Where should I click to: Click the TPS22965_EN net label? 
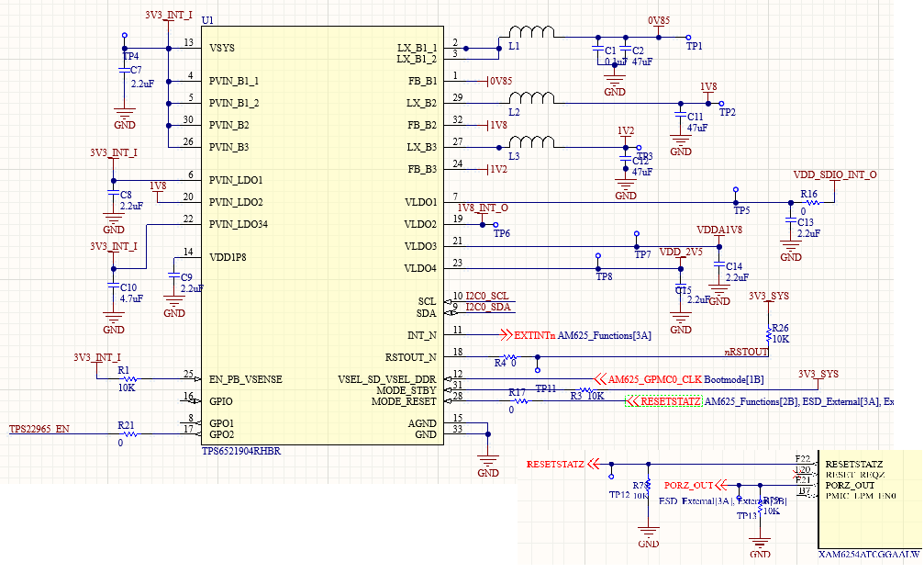[39, 429]
